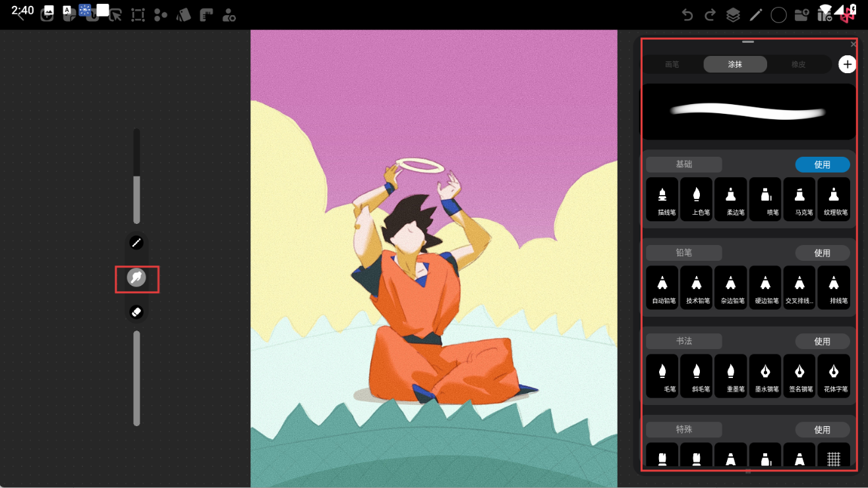Choose the 描线笔 brush

tap(662, 199)
